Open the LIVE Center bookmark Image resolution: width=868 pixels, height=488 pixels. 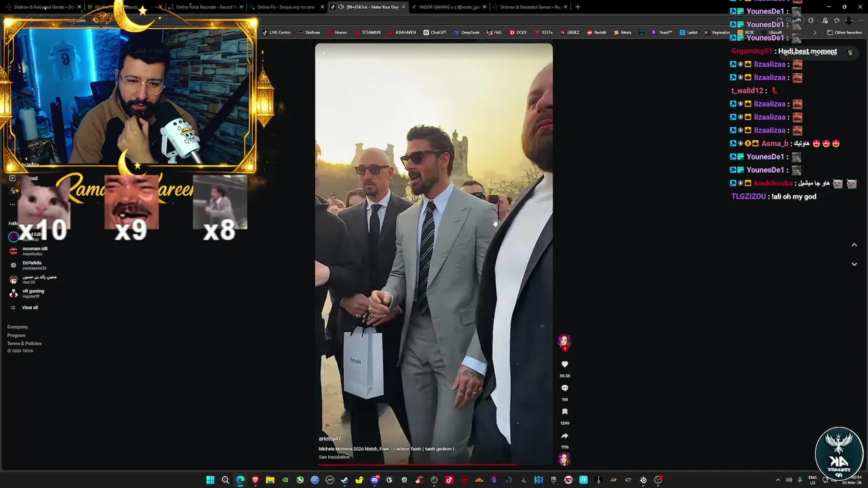pyautogui.click(x=276, y=33)
